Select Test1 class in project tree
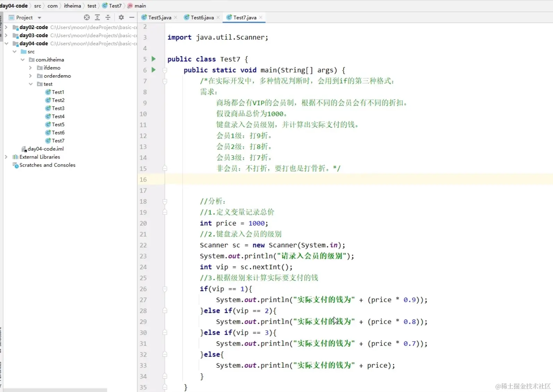 pyautogui.click(x=55, y=92)
